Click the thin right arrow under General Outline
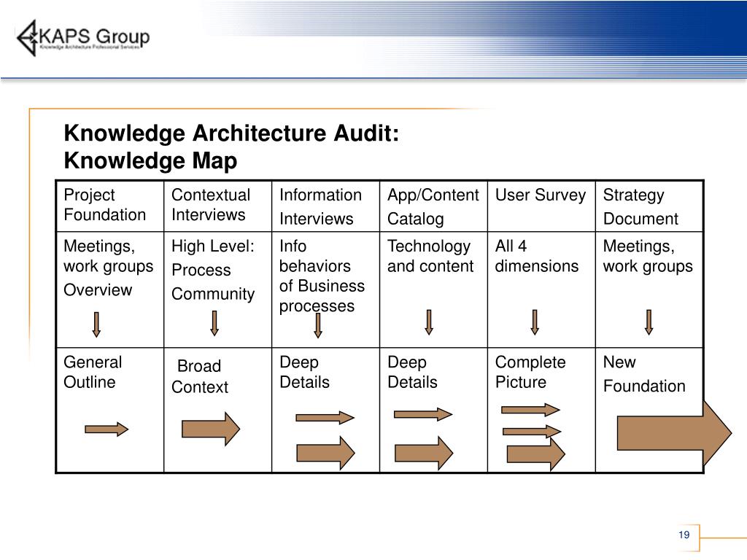Image resolution: width=747 pixels, height=560 pixels. coord(107,429)
